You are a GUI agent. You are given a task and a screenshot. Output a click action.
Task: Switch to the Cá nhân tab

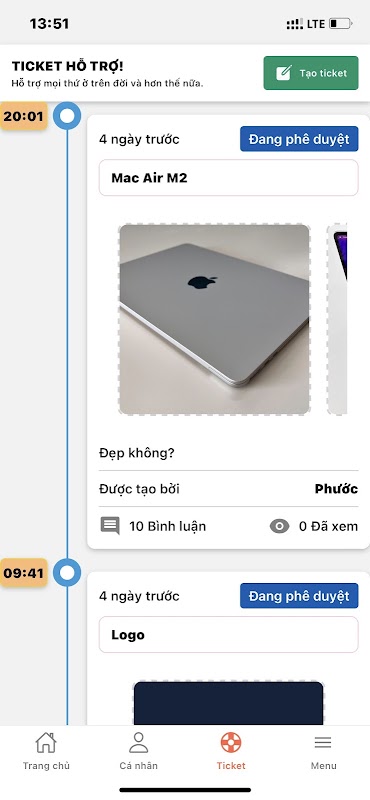(138, 751)
